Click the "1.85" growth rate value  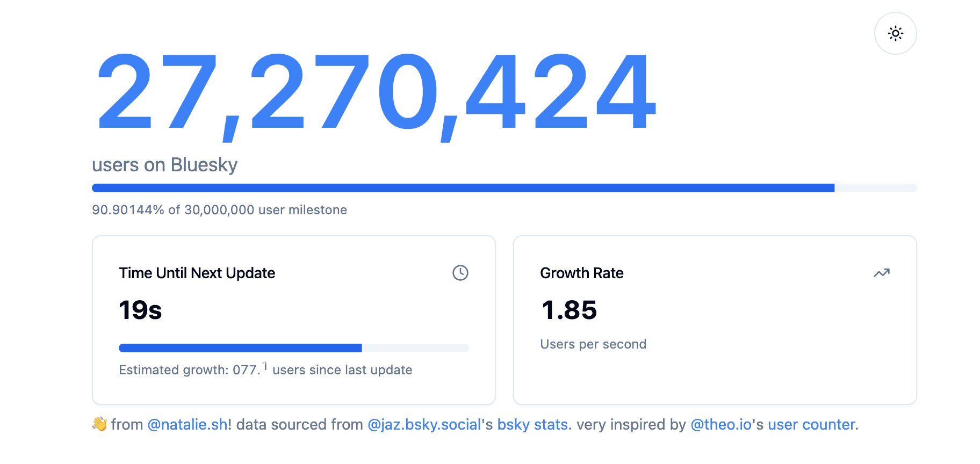pyautogui.click(x=570, y=310)
